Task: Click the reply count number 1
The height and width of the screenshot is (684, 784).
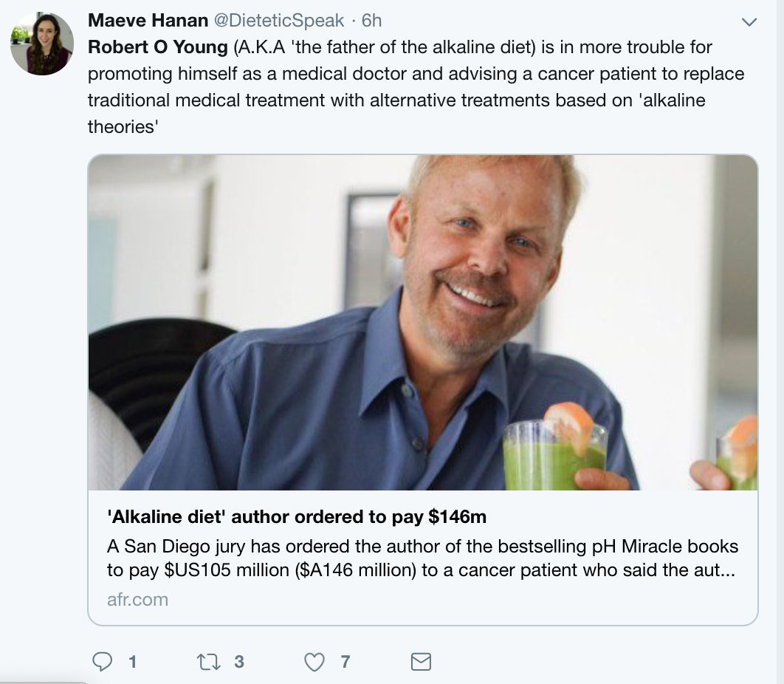Action: point(132,661)
